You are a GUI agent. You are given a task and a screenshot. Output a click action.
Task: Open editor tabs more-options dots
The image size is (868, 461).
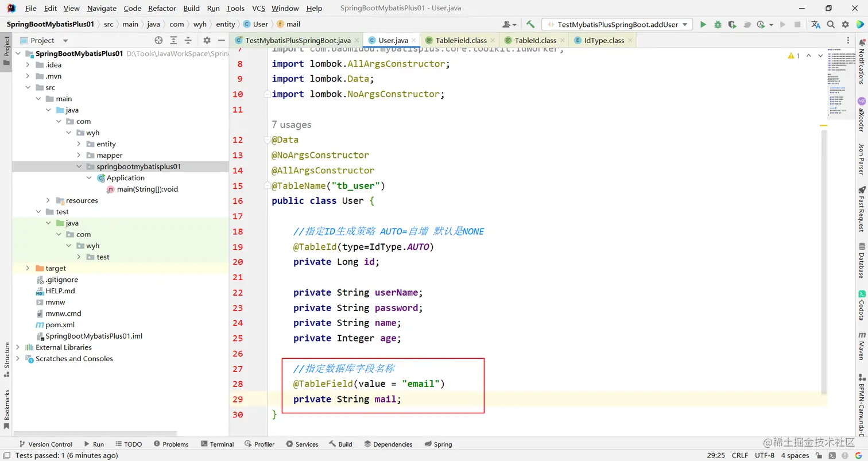(x=849, y=40)
